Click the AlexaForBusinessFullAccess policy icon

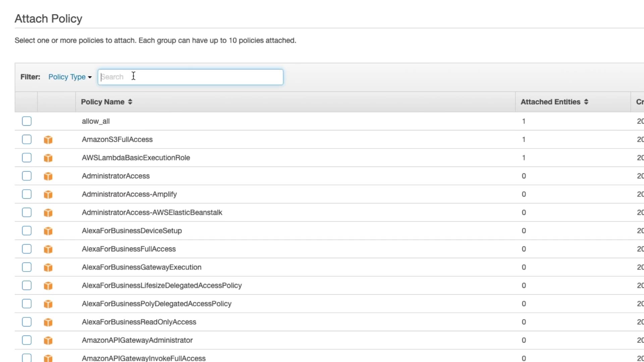click(48, 249)
